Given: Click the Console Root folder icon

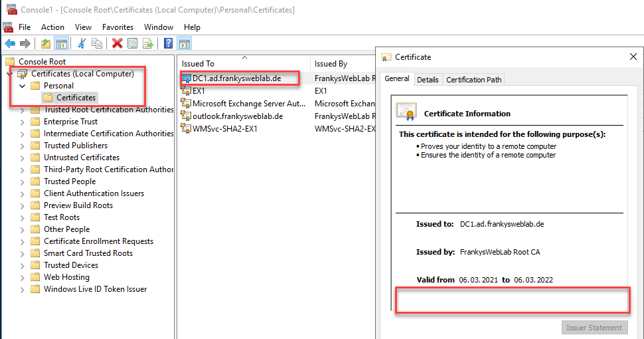Looking at the screenshot, I should click(x=10, y=61).
